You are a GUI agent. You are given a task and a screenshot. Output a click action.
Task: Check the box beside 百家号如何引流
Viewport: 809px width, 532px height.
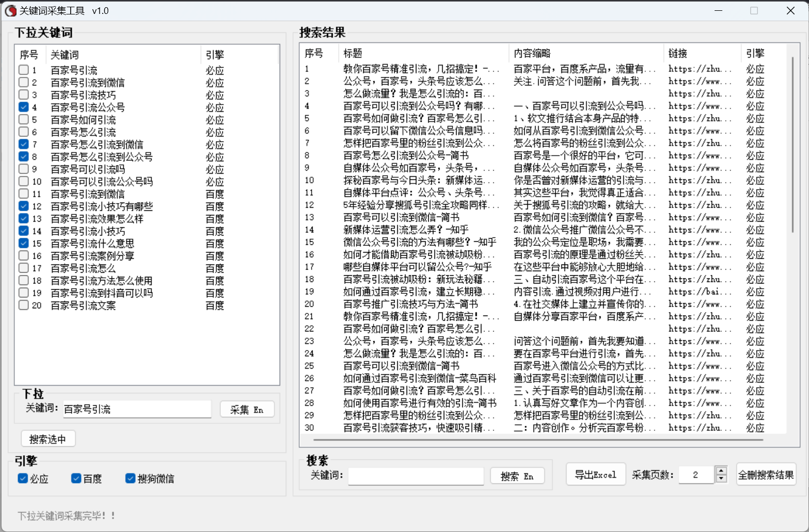coord(24,120)
